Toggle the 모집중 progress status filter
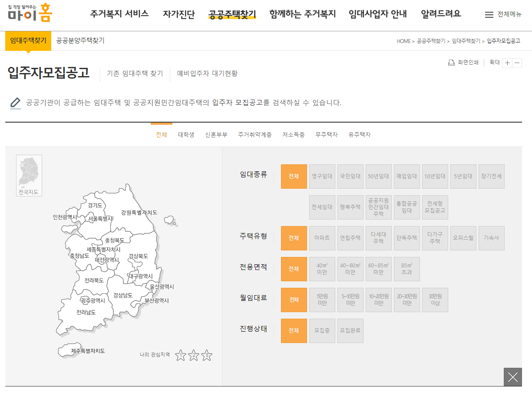The image size is (532, 393). point(322,330)
